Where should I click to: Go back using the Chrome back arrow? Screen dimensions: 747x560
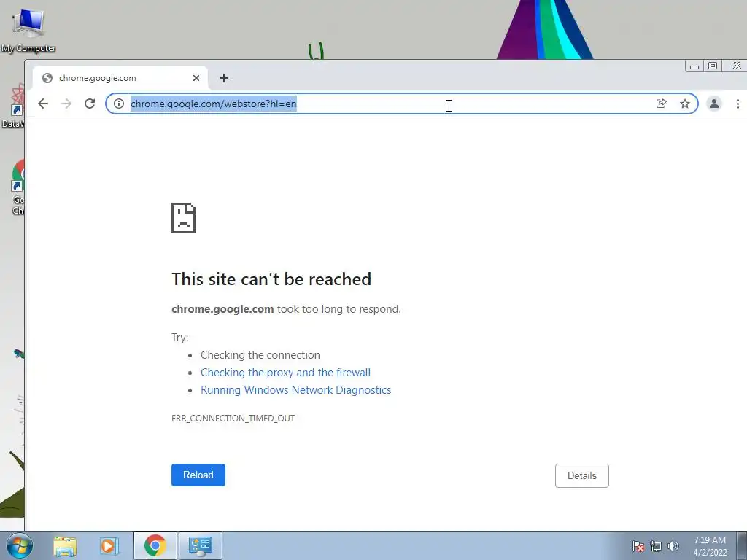[x=43, y=104]
